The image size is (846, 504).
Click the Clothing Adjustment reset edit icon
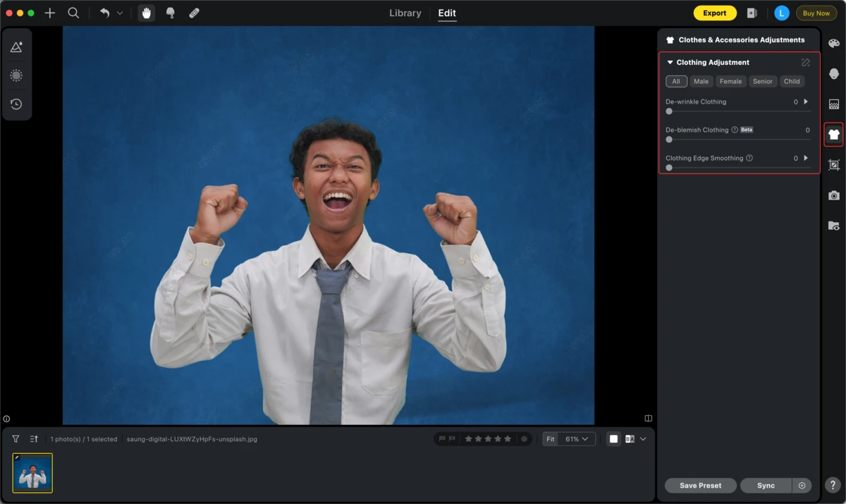coord(806,62)
